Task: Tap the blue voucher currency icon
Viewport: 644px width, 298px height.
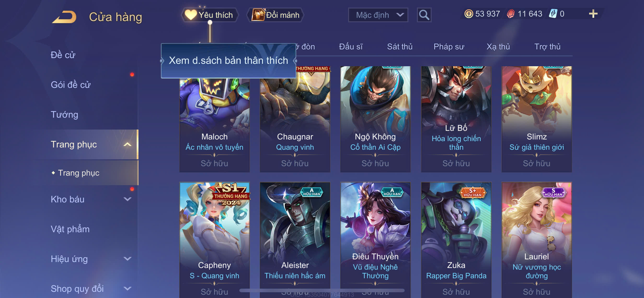Action: click(x=553, y=14)
